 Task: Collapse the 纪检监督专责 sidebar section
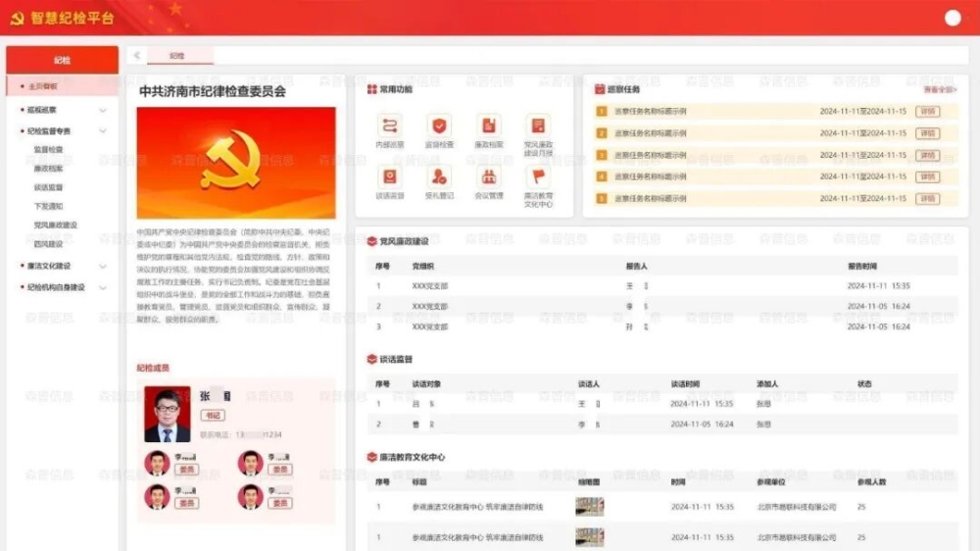pyautogui.click(x=103, y=130)
